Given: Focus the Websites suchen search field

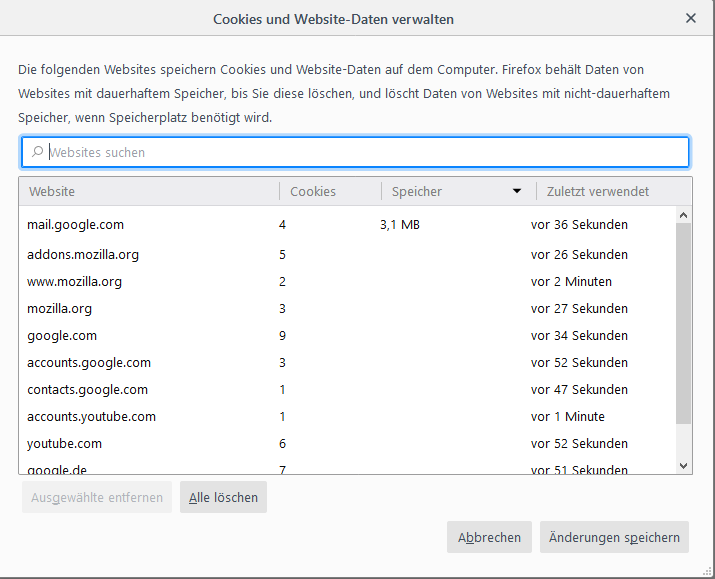Looking at the screenshot, I should 360,152.
